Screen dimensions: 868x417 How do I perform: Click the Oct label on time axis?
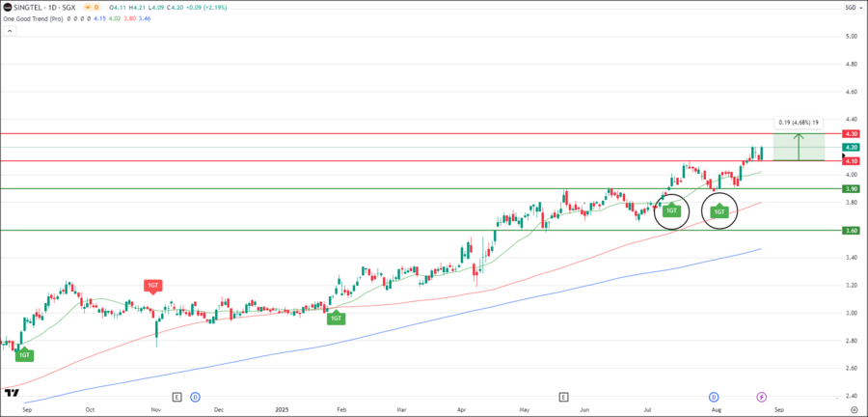tap(89, 411)
